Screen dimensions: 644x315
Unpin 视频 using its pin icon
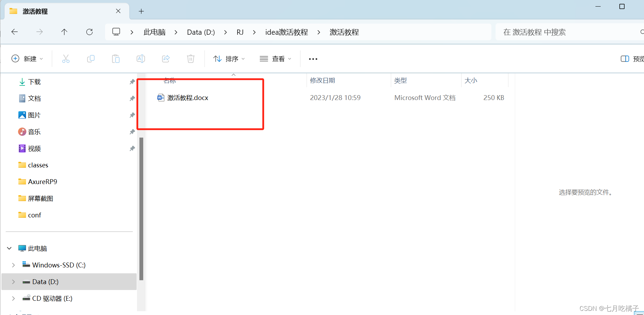pyautogui.click(x=132, y=148)
